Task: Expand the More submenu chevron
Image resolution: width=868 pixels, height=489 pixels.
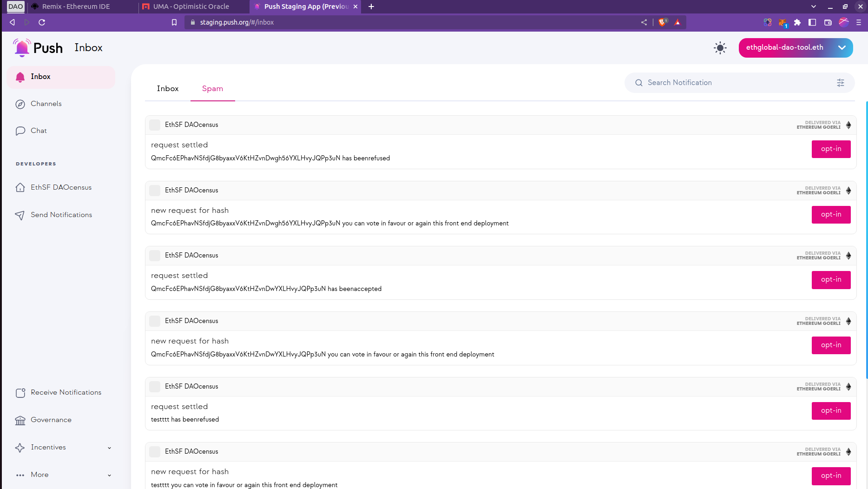Action: pyautogui.click(x=110, y=476)
